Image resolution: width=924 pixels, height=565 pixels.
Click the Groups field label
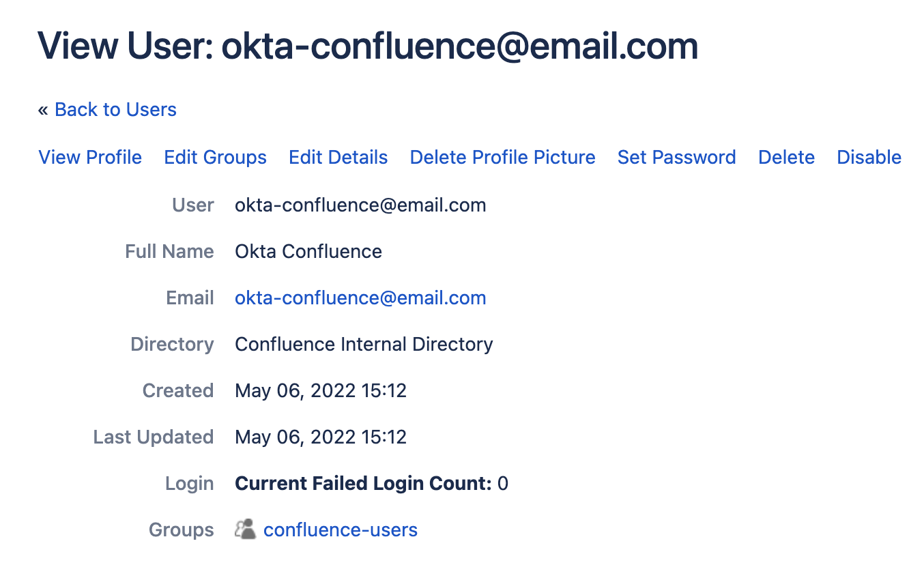pyautogui.click(x=181, y=530)
